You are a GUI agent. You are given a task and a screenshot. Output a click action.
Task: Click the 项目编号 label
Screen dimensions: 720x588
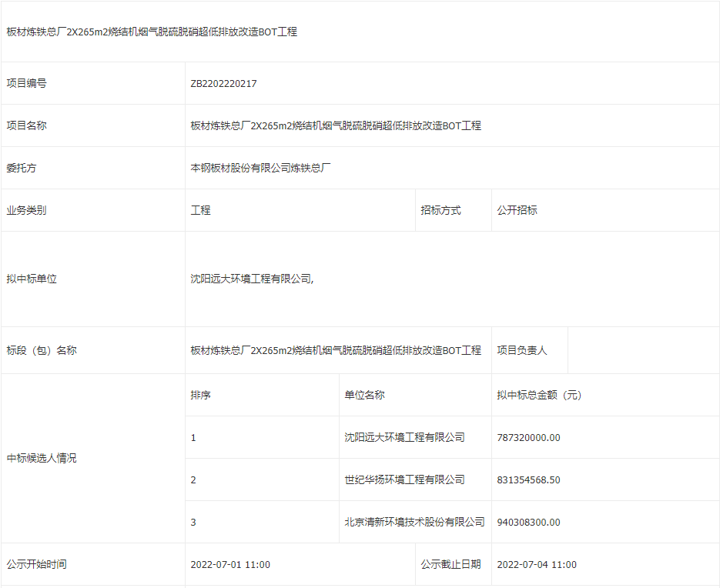click(x=27, y=83)
